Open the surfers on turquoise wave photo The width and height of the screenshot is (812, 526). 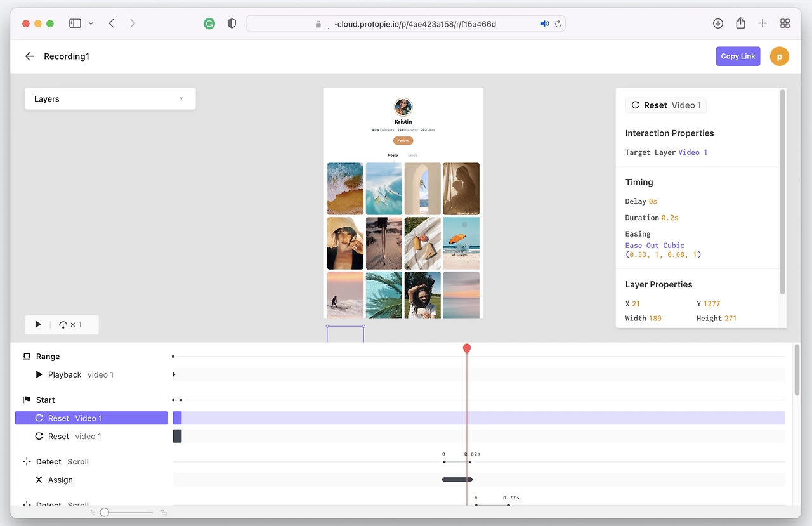point(384,188)
